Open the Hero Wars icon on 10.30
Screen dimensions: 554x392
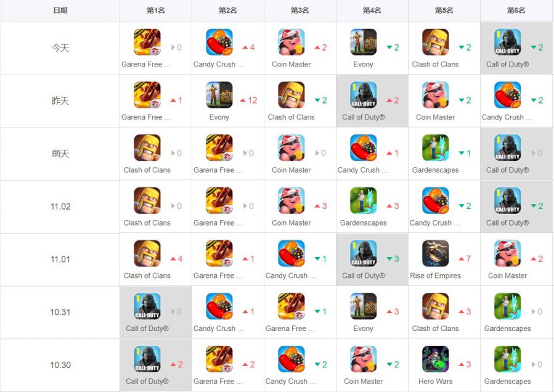pos(435,359)
